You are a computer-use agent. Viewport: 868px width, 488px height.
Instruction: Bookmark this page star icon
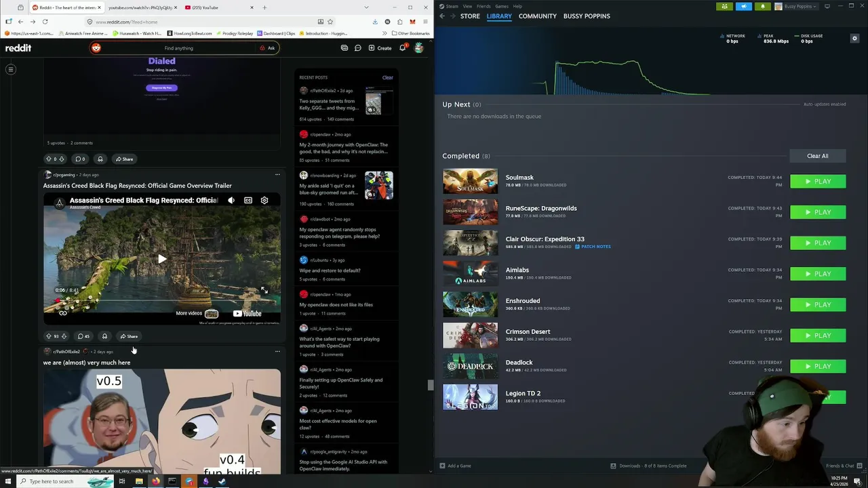330,22
